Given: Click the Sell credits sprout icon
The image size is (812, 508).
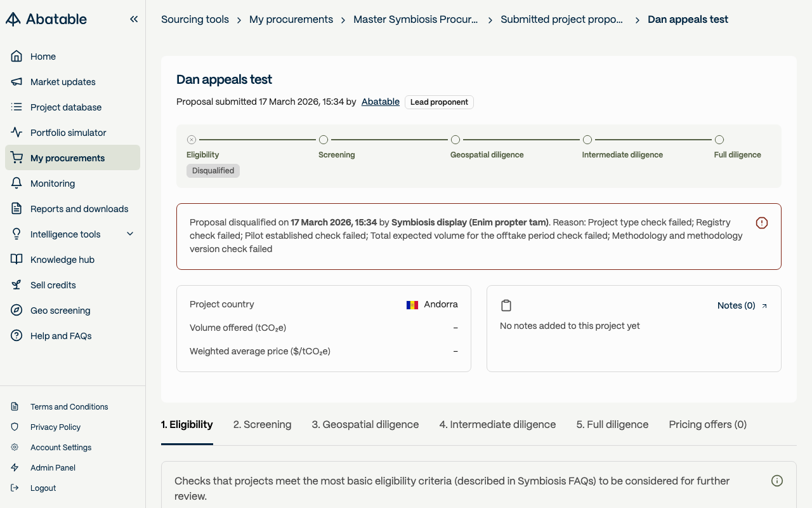Looking at the screenshot, I should (17, 285).
